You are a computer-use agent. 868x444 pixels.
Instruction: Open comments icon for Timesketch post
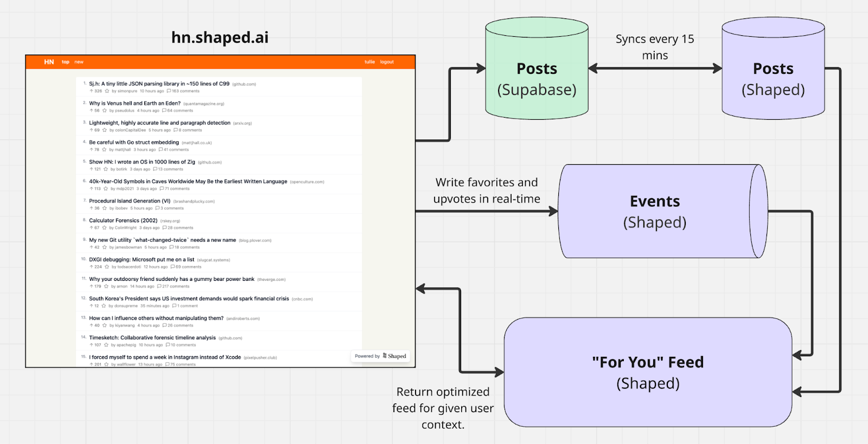click(168, 345)
